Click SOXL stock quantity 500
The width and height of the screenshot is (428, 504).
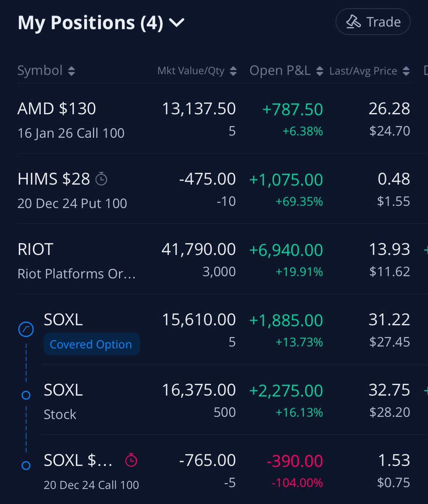point(225,412)
